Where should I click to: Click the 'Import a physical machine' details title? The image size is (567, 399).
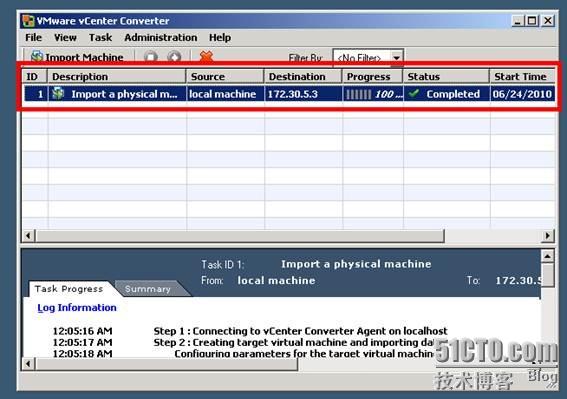pyautogui.click(x=356, y=264)
